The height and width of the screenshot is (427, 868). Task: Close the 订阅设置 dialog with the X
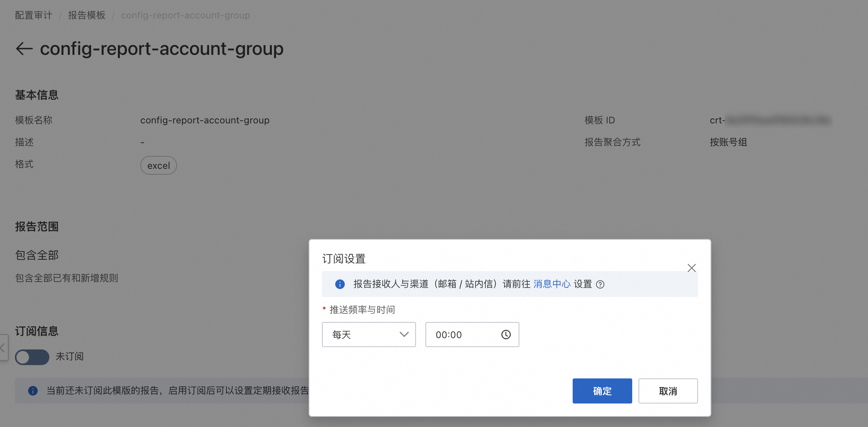point(691,268)
